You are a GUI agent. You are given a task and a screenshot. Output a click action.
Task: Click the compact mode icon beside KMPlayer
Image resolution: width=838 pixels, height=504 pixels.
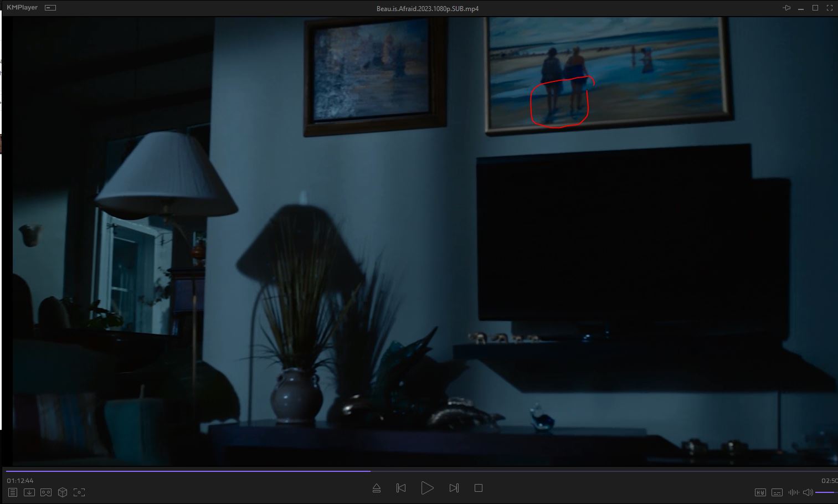pyautogui.click(x=50, y=8)
